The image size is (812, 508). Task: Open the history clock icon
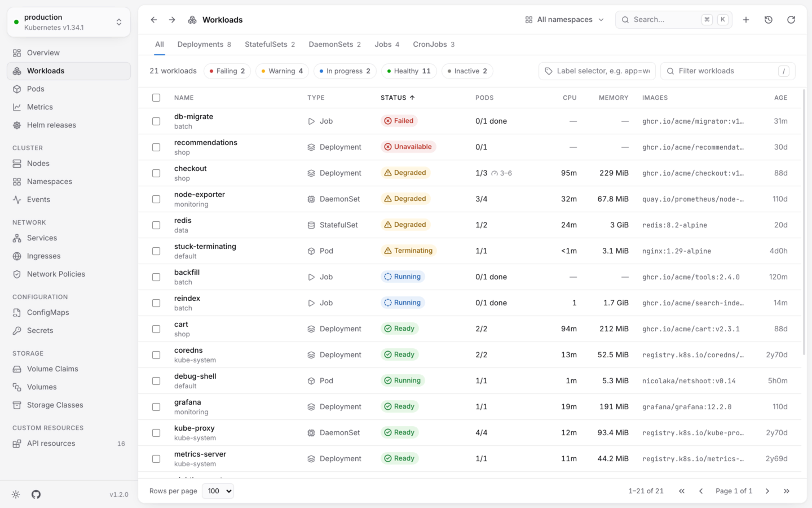pyautogui.click(x=769, y=20)
